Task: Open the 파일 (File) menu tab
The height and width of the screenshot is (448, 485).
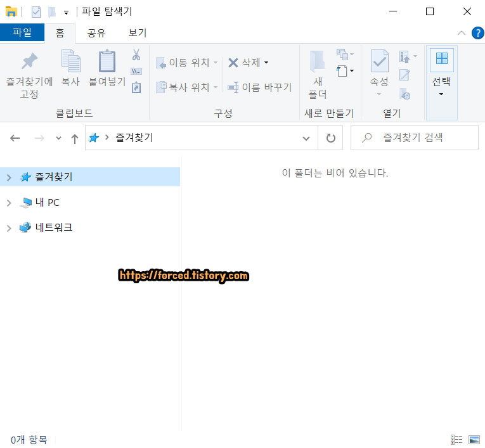Action: click(22, 32)
